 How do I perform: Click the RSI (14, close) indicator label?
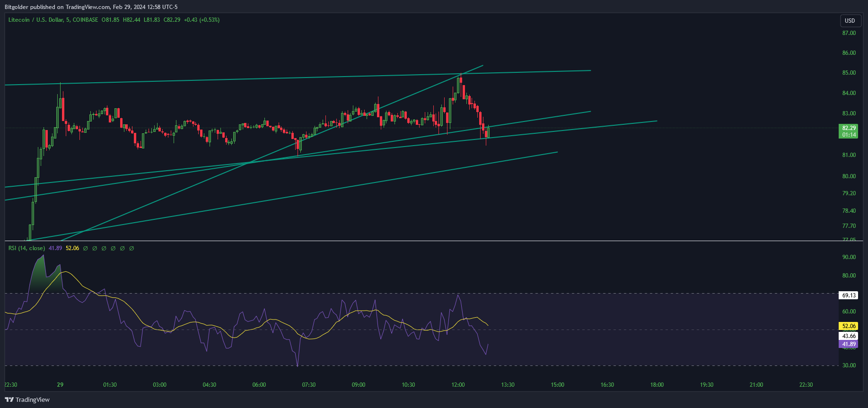26,248
